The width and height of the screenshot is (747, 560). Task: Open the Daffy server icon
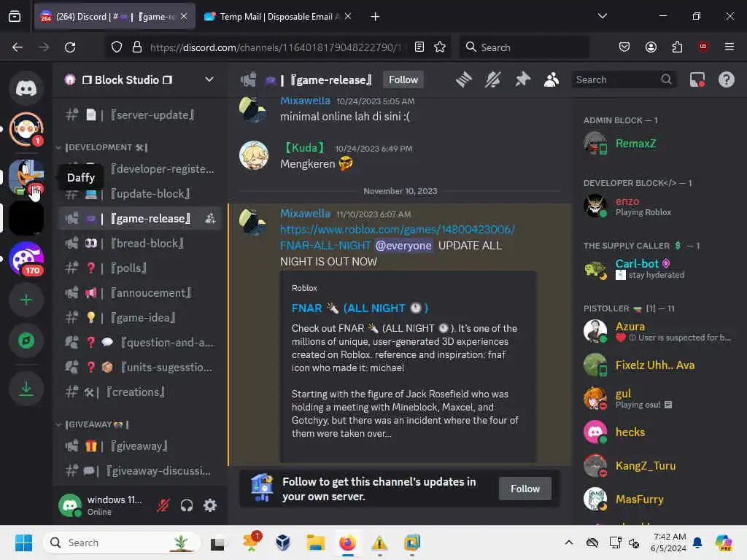(x=26, y=176)
